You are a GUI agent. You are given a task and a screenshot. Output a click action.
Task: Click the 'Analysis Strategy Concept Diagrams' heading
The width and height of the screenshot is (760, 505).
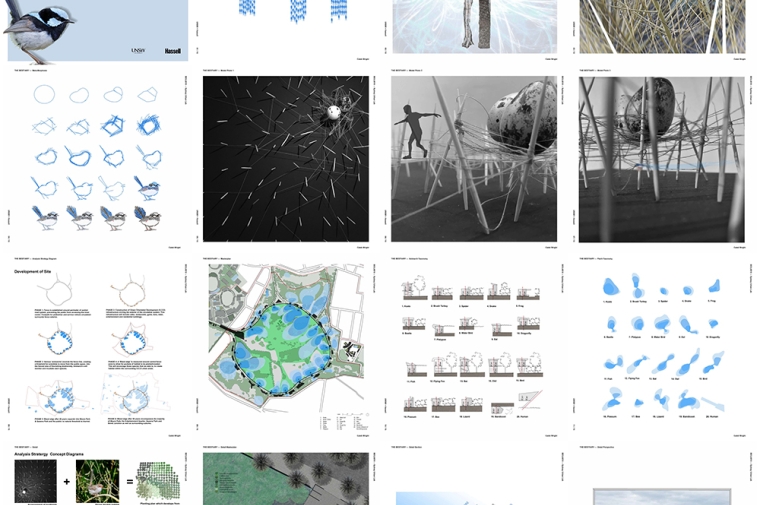tap(49, 455)
